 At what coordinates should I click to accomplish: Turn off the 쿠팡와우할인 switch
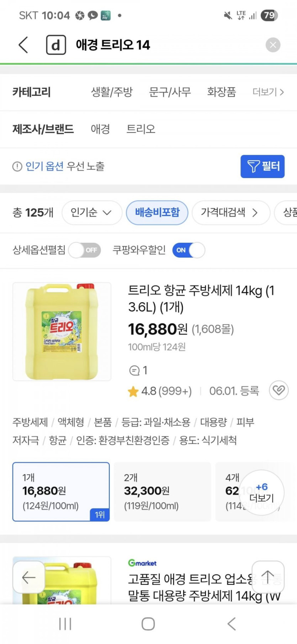[189, 250]
